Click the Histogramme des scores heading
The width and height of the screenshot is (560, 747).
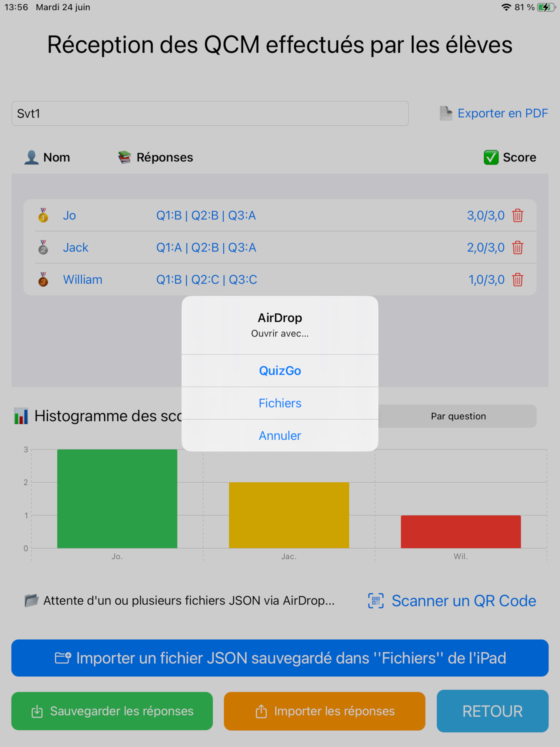pos(108,416)
